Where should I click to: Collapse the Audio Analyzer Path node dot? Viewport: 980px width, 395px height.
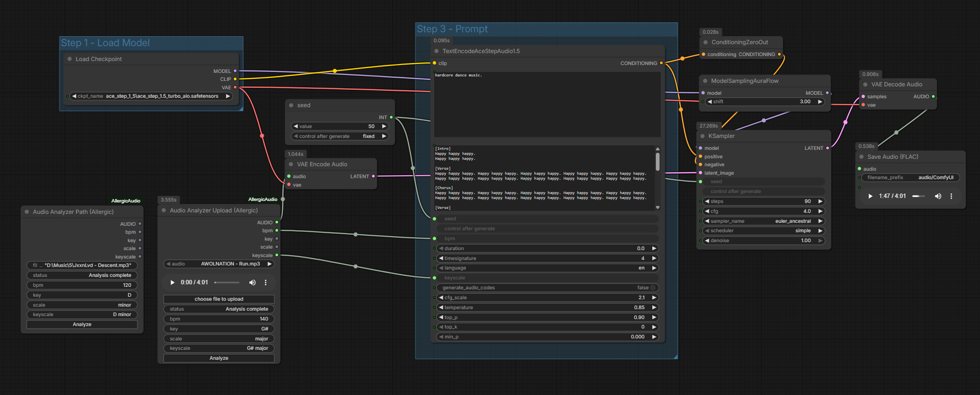pos(27,212)
